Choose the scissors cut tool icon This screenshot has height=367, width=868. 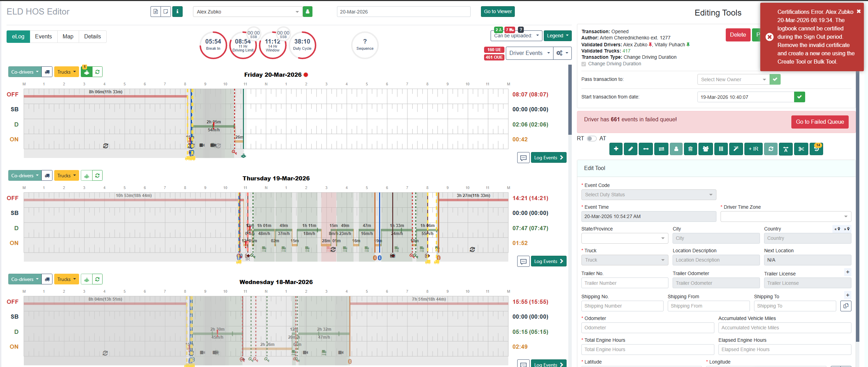[801, 149]
